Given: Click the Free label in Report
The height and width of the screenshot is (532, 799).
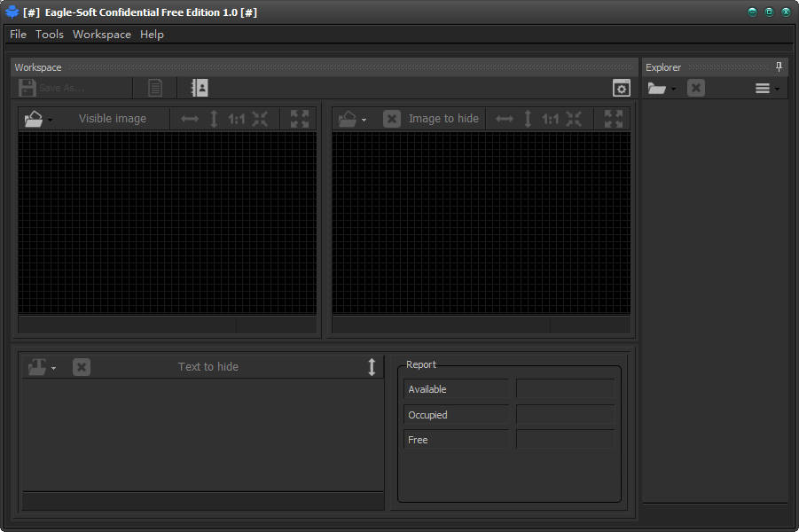Looking at the screenshot, I should 418,440.
